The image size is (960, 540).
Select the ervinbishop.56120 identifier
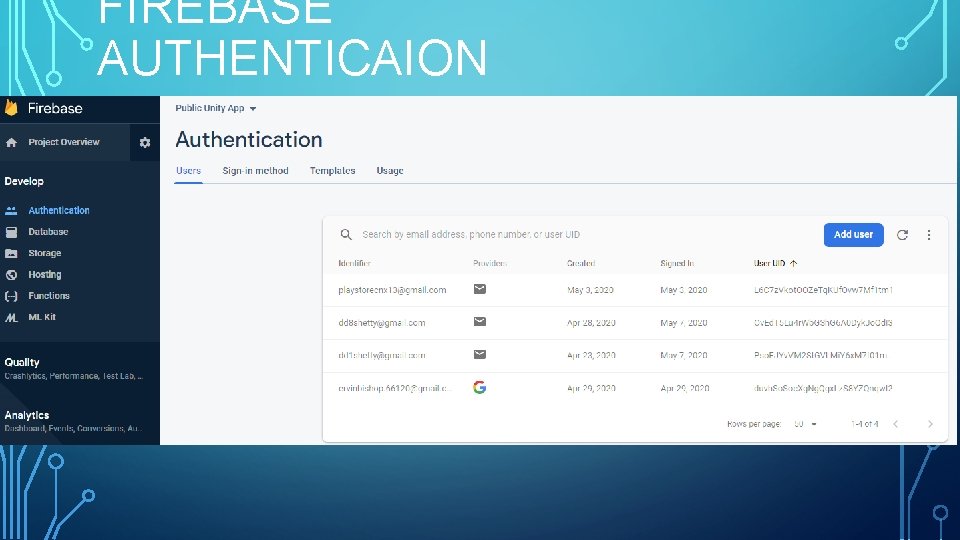pos(395,388)
